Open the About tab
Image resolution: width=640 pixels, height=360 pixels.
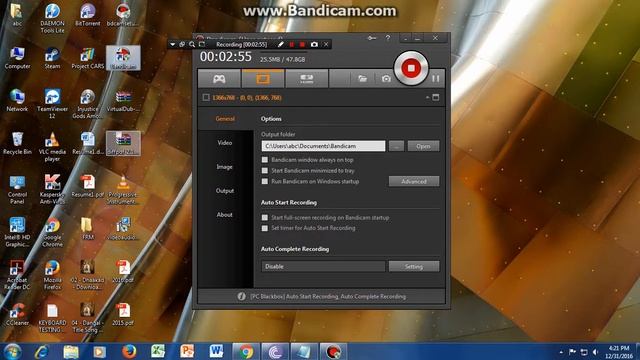pyautogui.click(x=225, y=215)
